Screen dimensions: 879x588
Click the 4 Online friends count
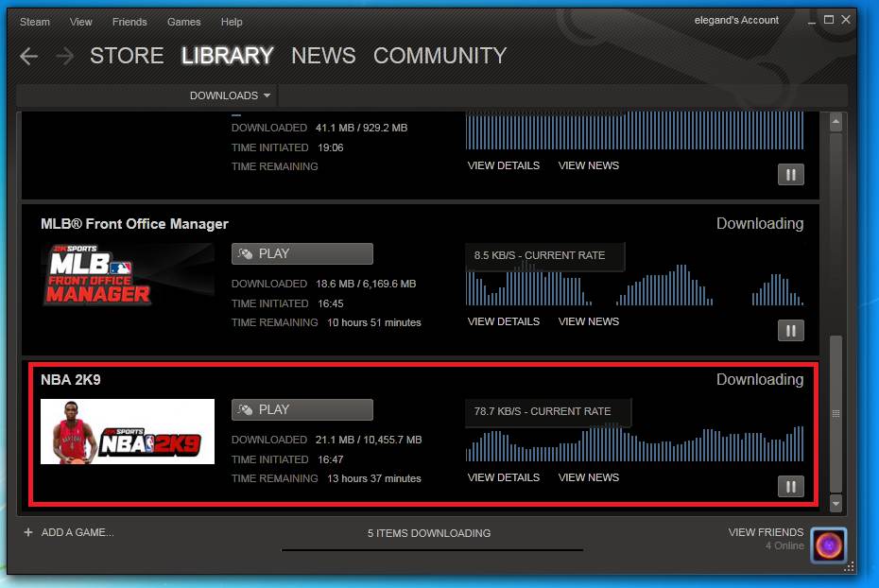pos(784,546)
